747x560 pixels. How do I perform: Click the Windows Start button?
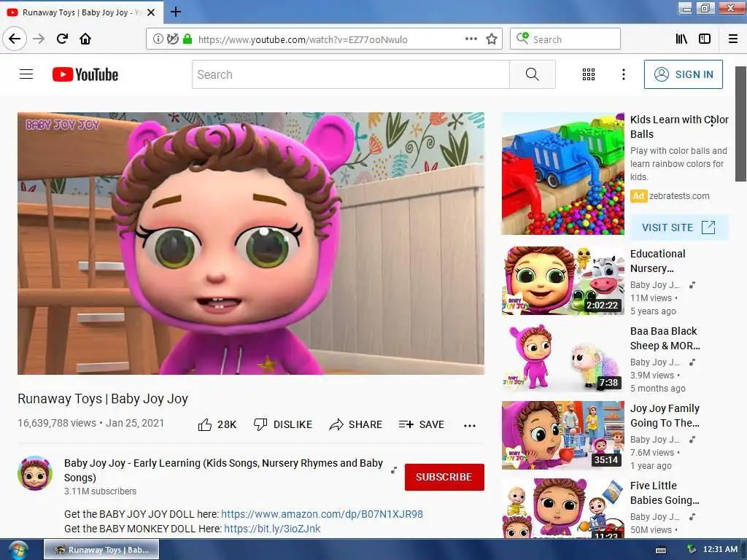(18, 550)
